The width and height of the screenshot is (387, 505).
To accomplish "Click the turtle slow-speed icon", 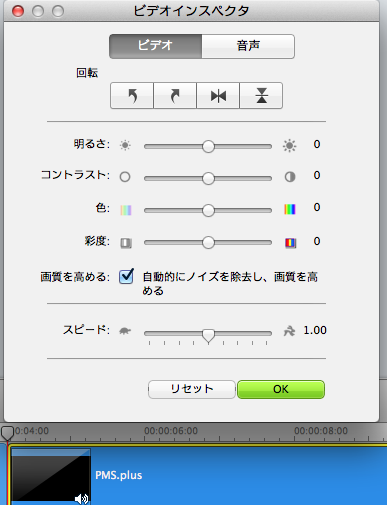I will 125,331.
